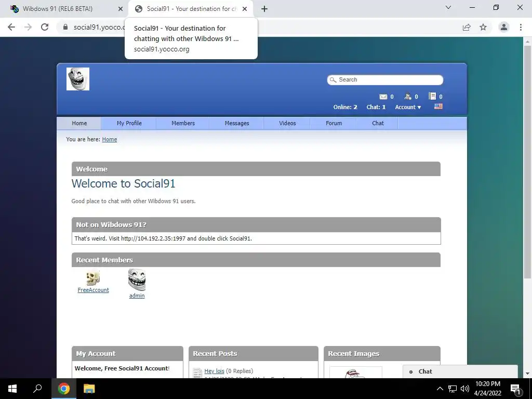532x399 pixels.
Task: Click the Chrome taskbar icon
Action: coord(63,389)
